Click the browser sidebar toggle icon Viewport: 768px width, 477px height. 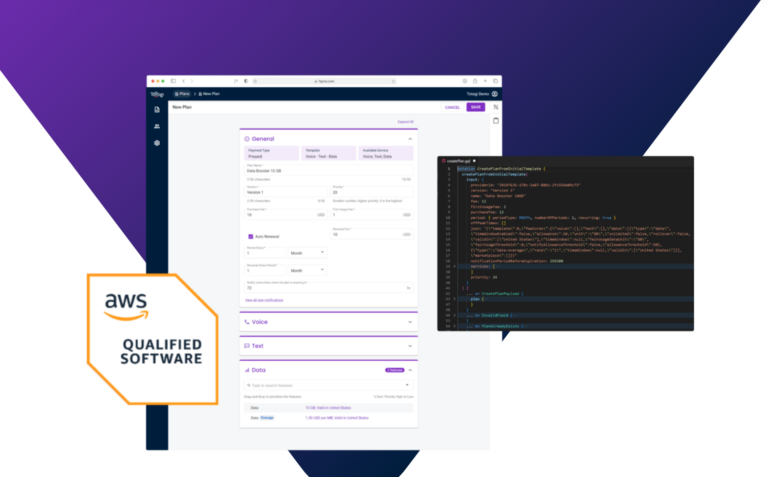click(x=173, y=80)
